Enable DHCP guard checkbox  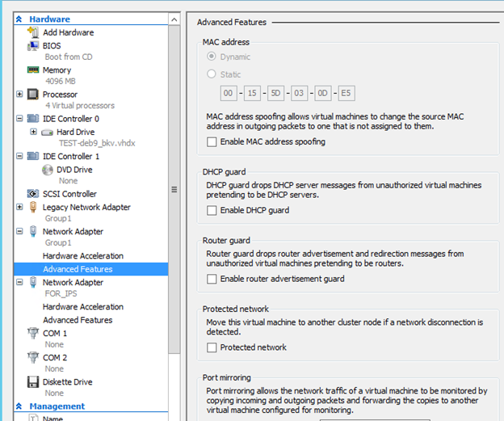(x=212, y=210)
